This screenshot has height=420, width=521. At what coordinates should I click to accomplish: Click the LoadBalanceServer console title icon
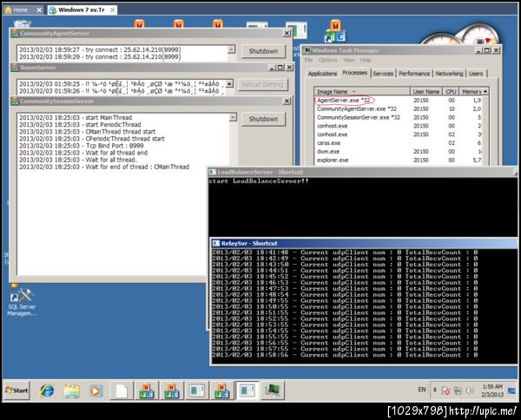pyautogui.click(x=213, y=172)
